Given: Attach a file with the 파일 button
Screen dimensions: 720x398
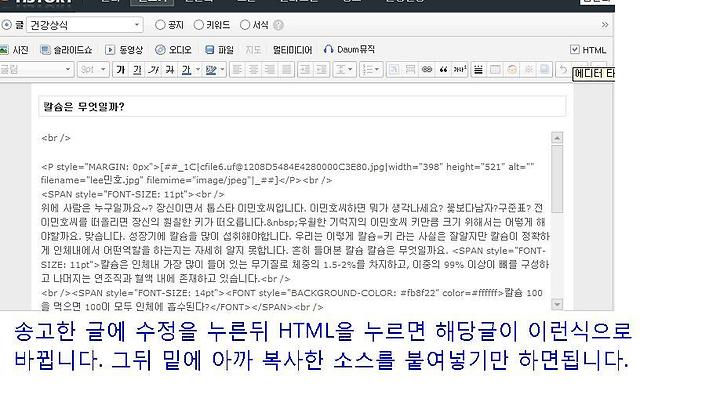Looking at the screenshot, I should click(219, 50).
